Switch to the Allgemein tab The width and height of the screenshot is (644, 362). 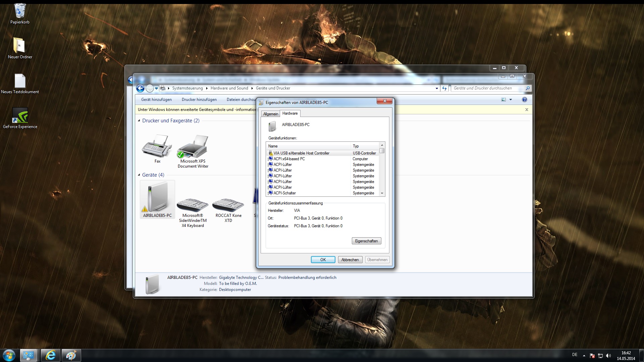tap(270, 114)
